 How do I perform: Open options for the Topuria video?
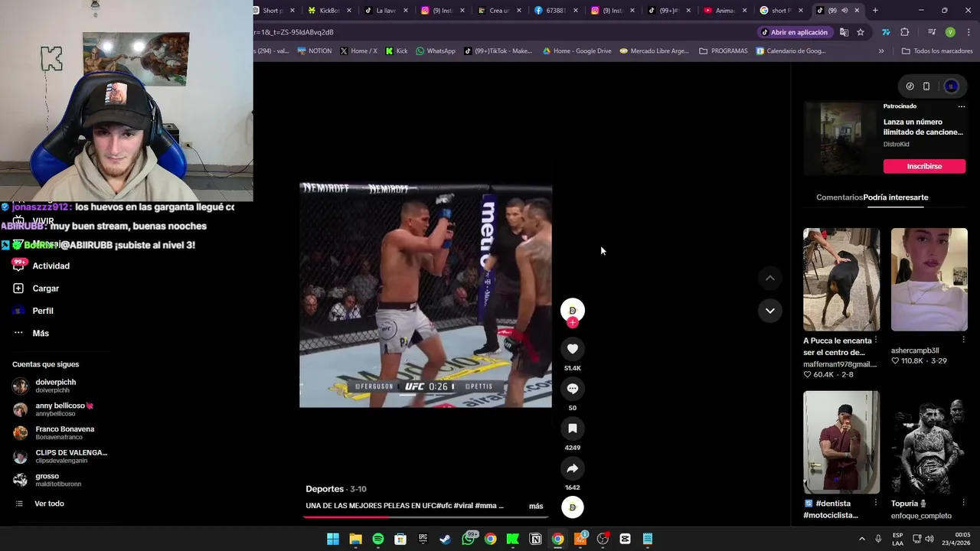tap(963, 503)
